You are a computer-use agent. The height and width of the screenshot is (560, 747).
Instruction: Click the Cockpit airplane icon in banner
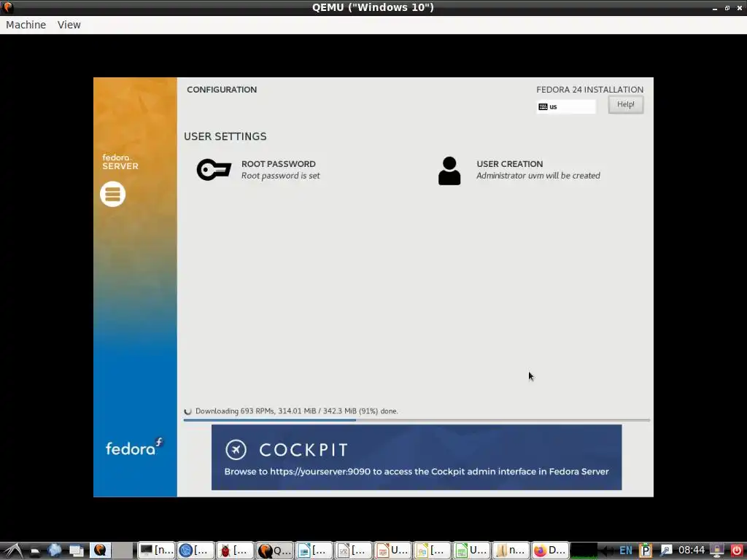coord(236,449)
